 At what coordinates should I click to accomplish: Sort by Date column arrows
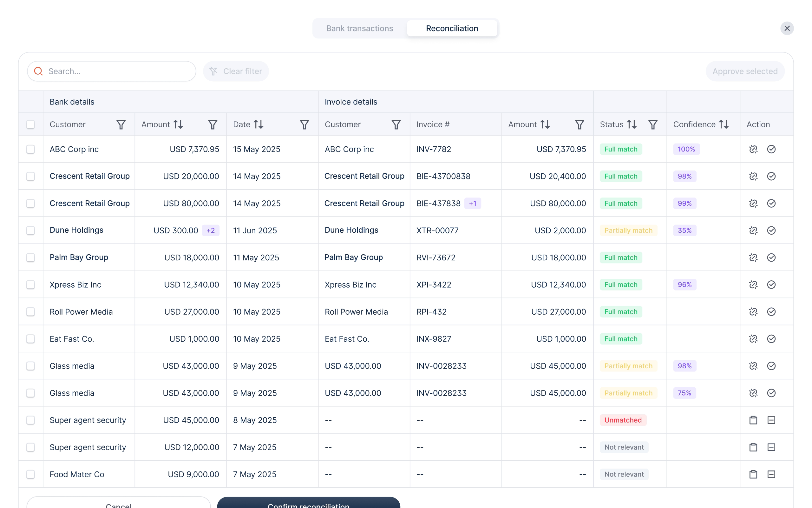tap(259, 125)
